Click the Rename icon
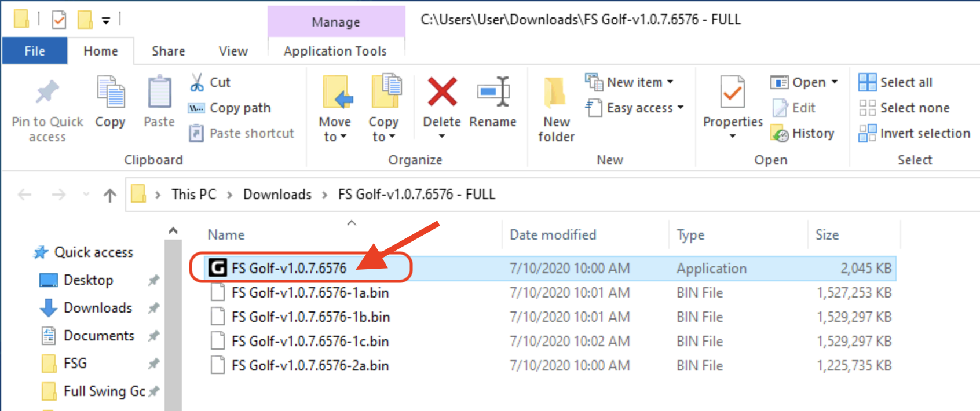 pos(493,92)
